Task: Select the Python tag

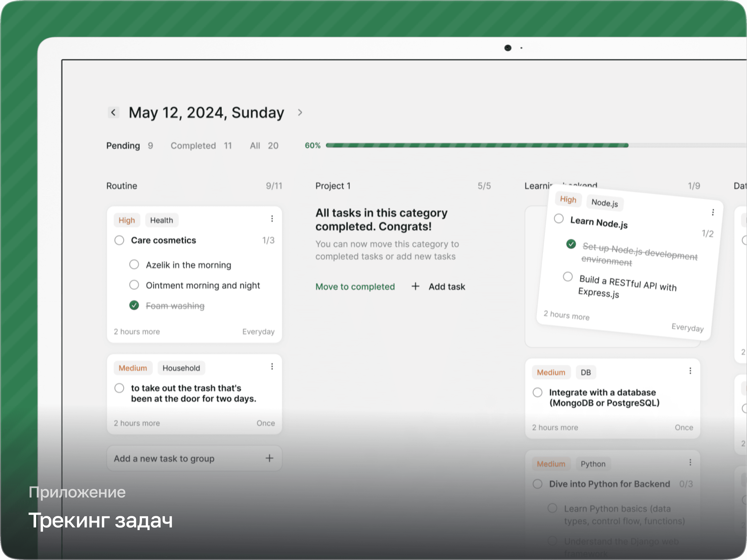Action: 593,464
